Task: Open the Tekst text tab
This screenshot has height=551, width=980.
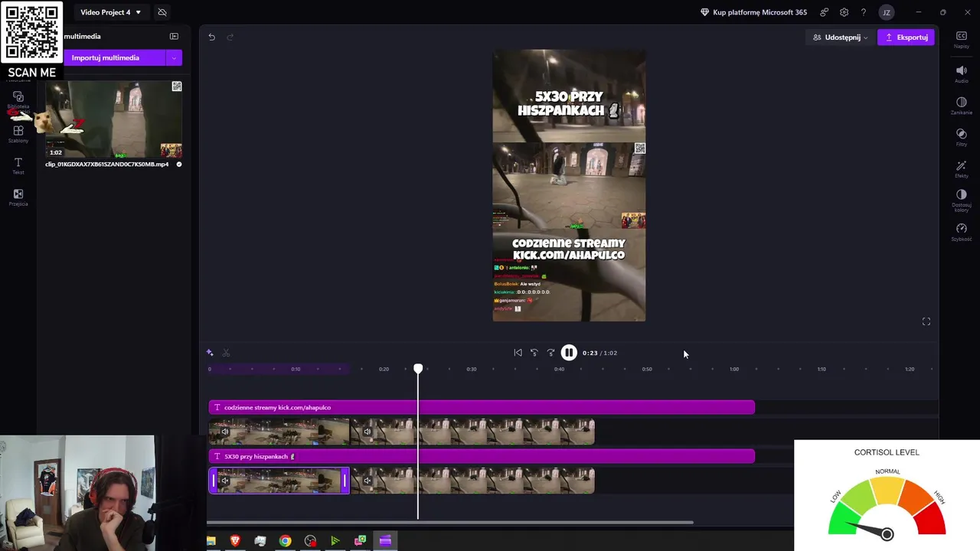Action: pyautogui.click(x=18, y=165)
